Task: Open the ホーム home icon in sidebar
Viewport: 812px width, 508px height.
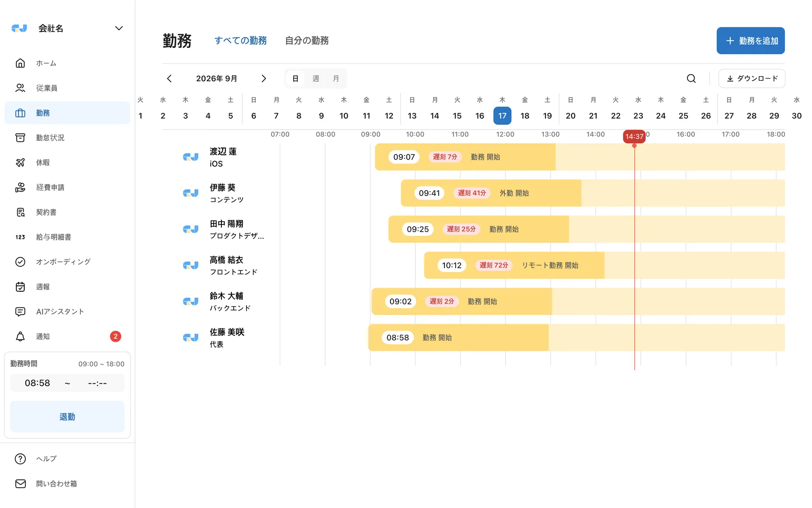Action: coord(20,63)
